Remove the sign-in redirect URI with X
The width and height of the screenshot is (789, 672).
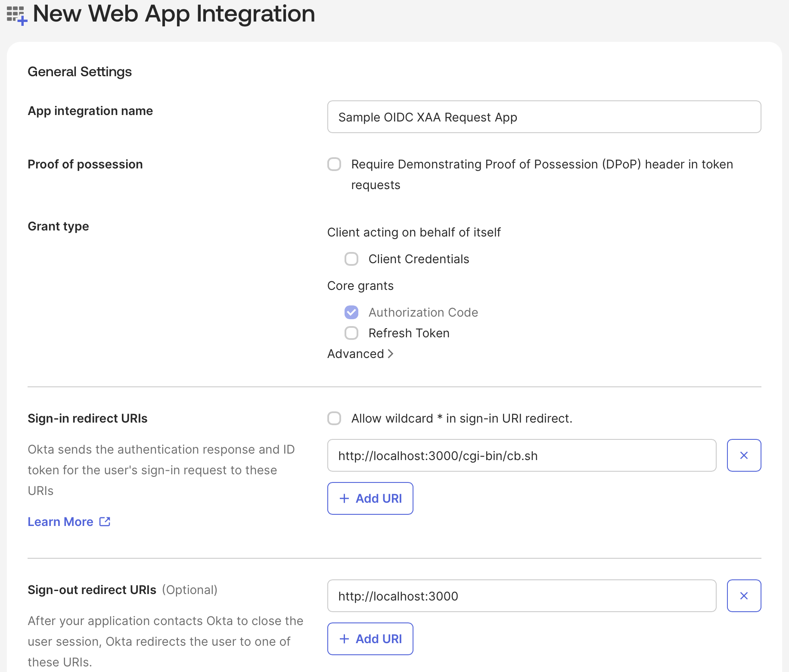point(744,455)
